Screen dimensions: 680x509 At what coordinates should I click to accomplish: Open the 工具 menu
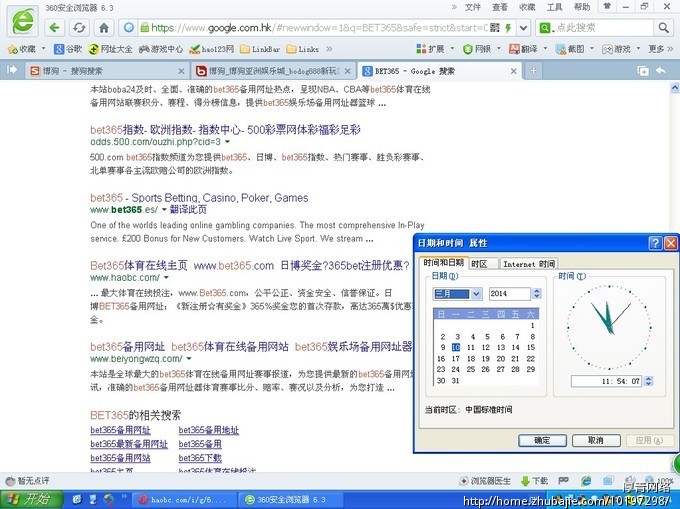pos(554,7)
